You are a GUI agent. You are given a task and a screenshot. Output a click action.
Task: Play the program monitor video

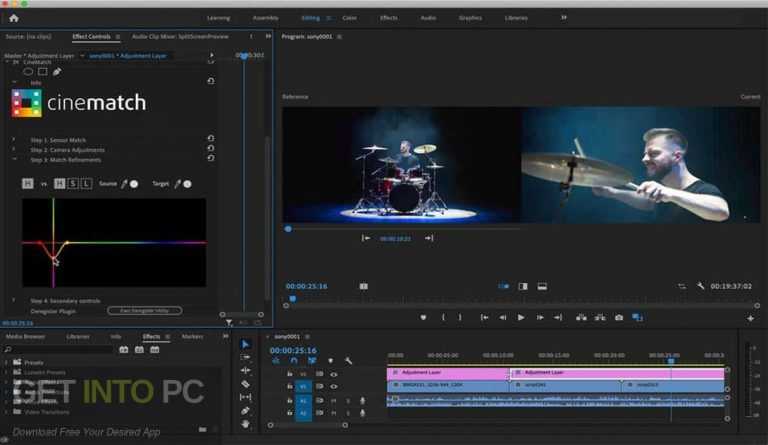coord(520,317)
